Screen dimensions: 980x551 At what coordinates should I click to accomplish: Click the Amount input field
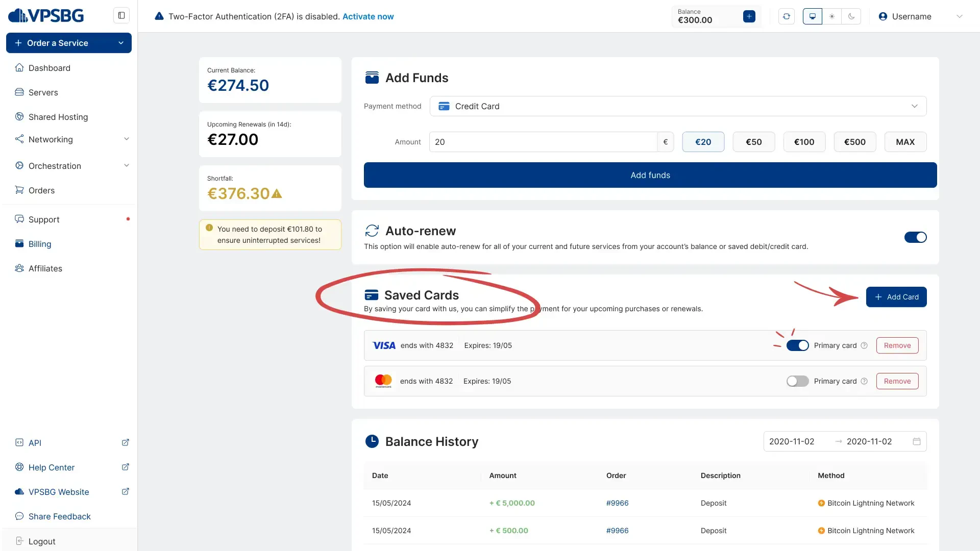[543, 142]
